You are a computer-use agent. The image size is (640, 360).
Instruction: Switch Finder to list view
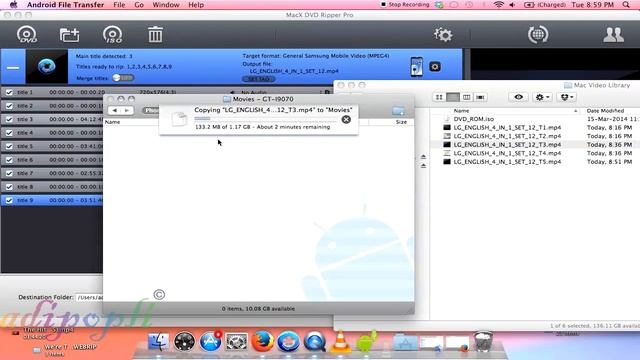pos(453,97)
